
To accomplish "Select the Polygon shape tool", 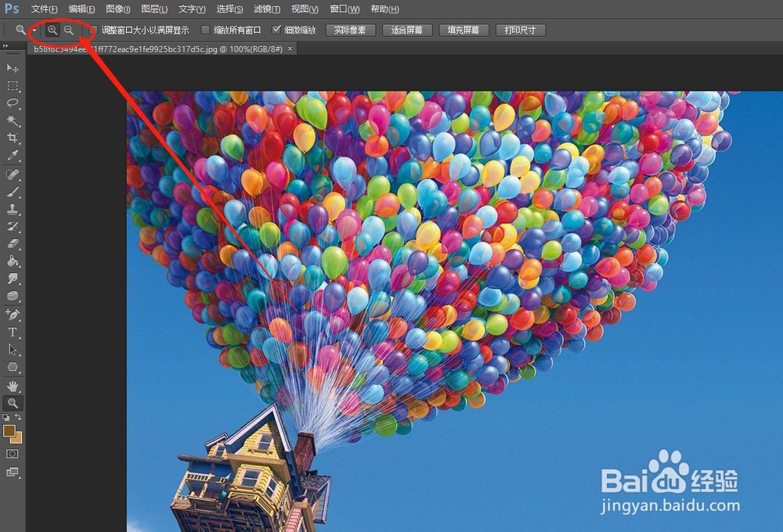I will pyautogui.click(x=13, y=367).
